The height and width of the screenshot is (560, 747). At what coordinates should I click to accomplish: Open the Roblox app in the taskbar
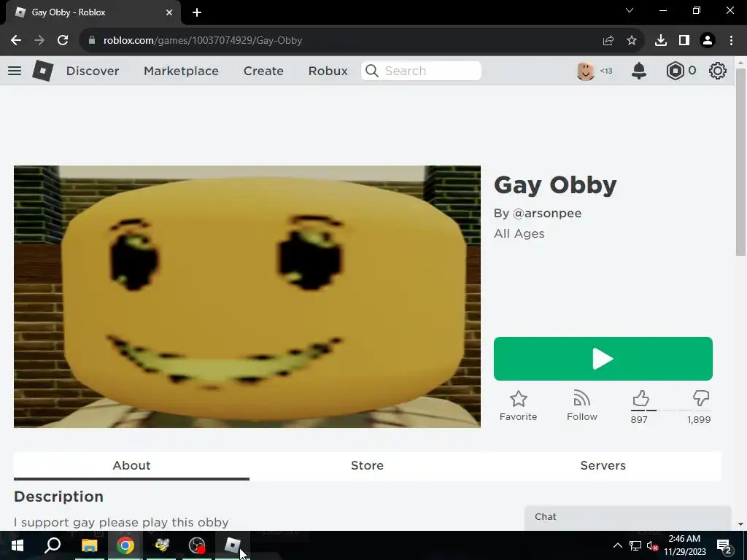[232, 545]
